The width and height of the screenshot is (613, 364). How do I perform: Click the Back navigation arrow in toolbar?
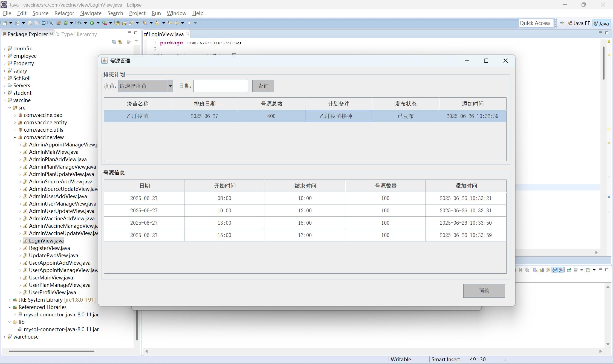(x=177, y=23)
